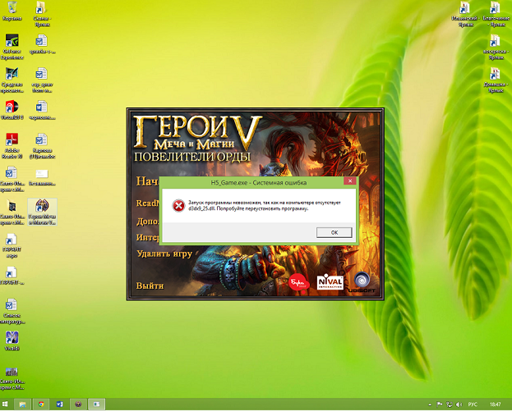Open Action Center flag in tray
The height and width of the screenshot is (411, 512).
[440, 404]
